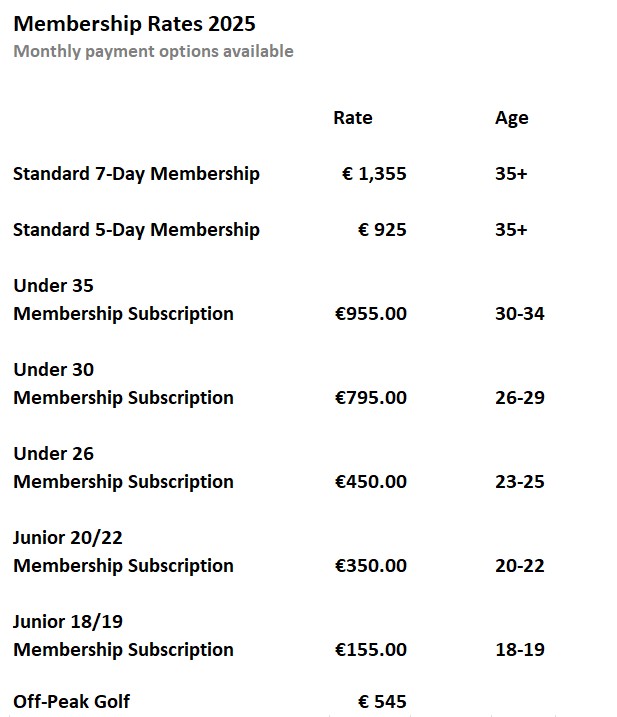Select the Standard 7-Day Membership label
This screenshot has width=617, height=717.
[x=136, y=174]
